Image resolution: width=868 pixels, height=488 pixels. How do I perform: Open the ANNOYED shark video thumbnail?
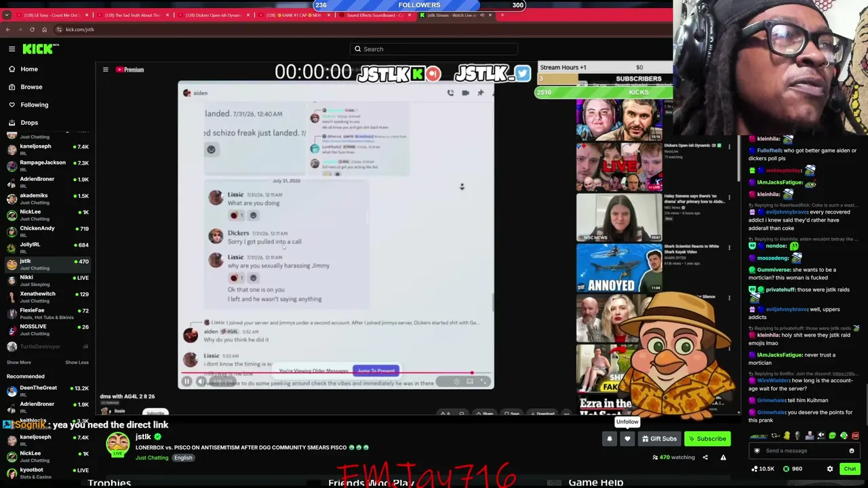(x=619, y=268)
